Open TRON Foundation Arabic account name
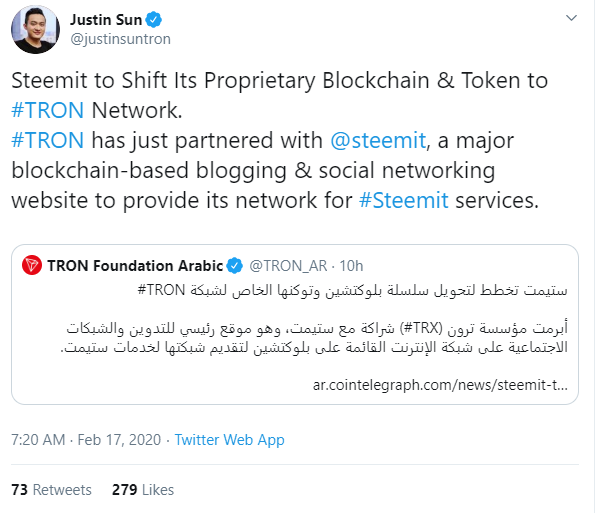This screenshot has height=513, width=595. 135,266
